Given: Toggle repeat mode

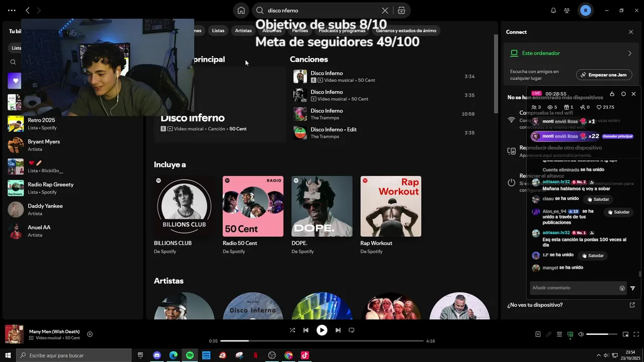Looking at the screenshot, I should (x=352, y=330).
